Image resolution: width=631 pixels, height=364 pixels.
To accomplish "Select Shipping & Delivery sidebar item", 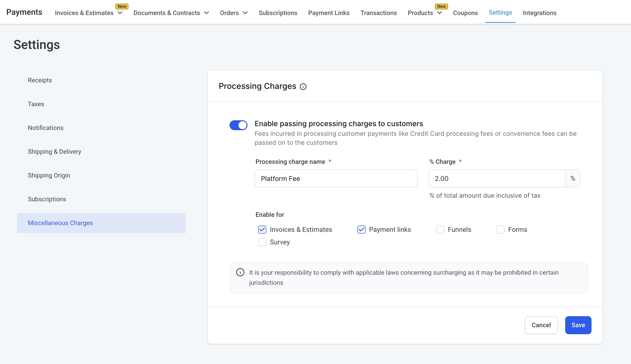I will [x=55, y=151].
